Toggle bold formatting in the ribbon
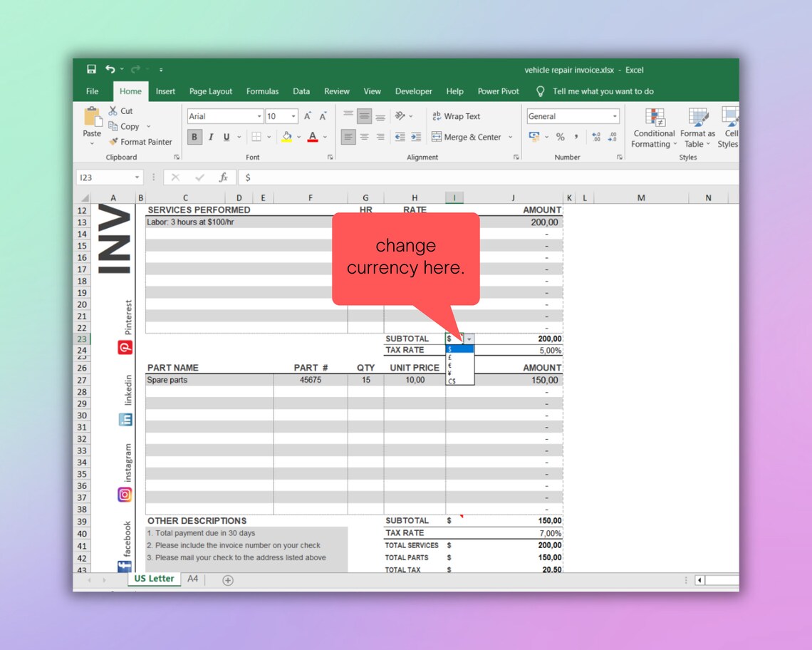Image resolution: width=812 pixels, height=650 pixels. [x=194, y=137]
